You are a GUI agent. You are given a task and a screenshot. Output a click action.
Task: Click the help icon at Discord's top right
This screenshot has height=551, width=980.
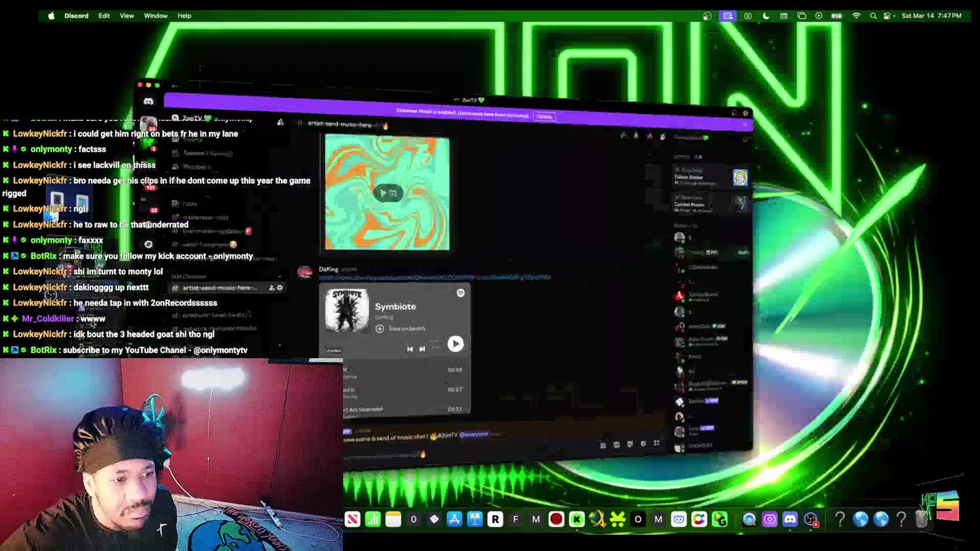[746, 113]
